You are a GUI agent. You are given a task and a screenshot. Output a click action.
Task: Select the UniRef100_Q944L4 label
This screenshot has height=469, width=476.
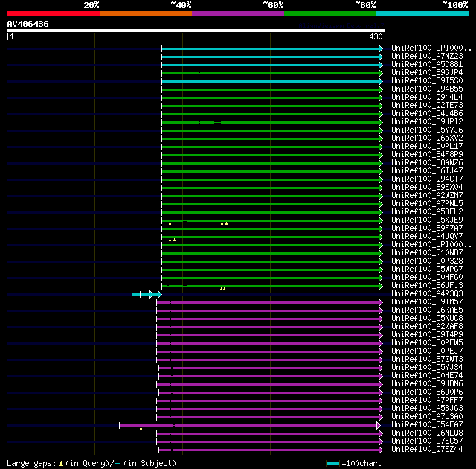pos(427,98)
